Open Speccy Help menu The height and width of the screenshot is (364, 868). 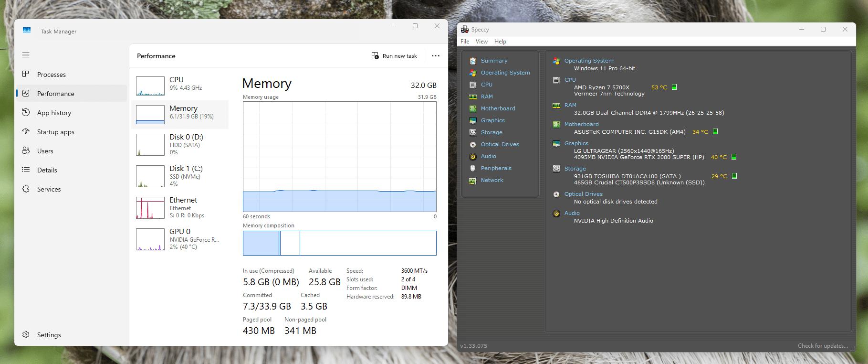pyautogui.click(x=500, y=42)
